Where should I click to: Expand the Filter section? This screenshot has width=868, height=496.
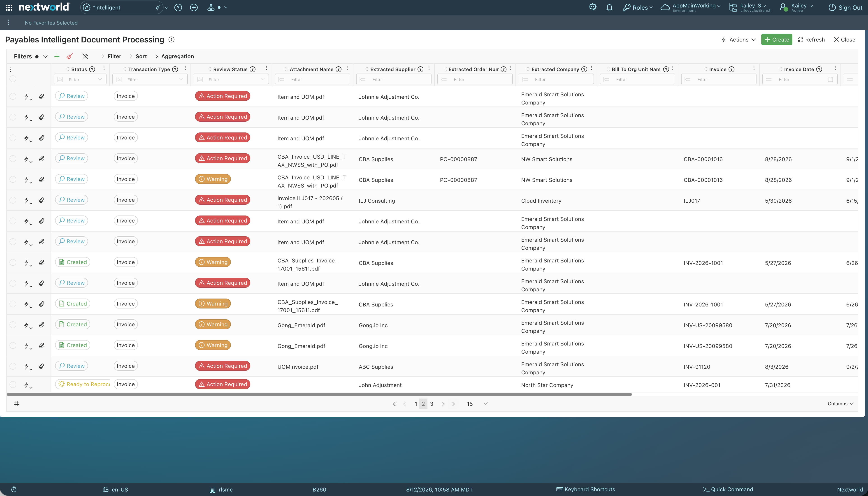[111, 56]
